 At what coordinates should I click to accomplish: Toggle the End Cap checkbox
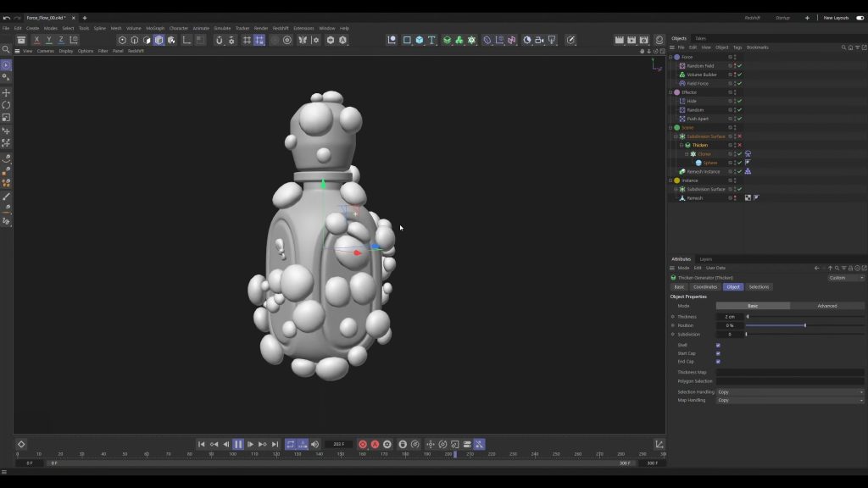(718, 362)
